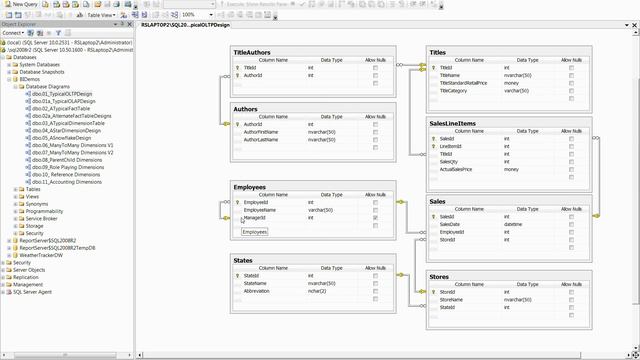This screenshot has width=640, height=360.
Task: Select the SQL Server Agent node
Action: [x=32, y=292]
